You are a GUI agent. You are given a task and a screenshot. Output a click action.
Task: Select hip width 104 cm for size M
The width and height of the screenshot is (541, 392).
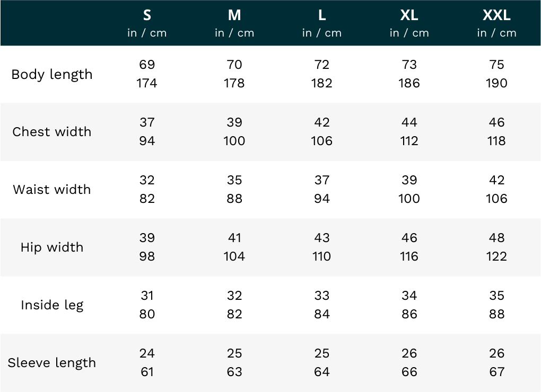234,256
